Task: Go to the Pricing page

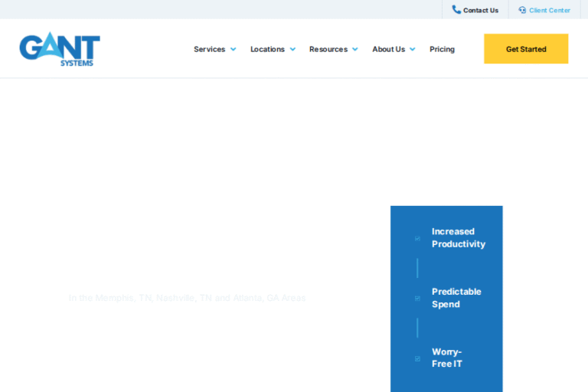Action: pyautogui.click(x=442, y=49)
